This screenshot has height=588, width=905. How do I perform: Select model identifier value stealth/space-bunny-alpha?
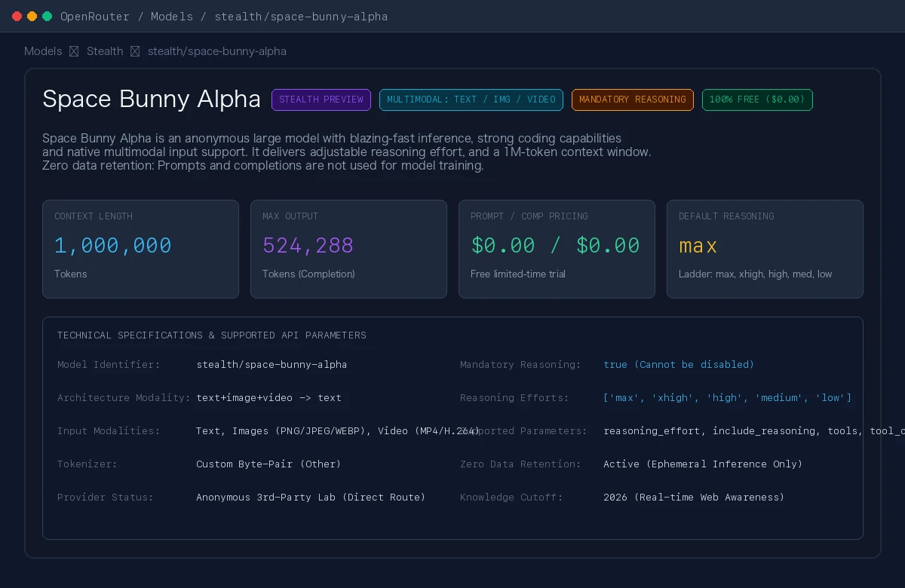[271, 364]
